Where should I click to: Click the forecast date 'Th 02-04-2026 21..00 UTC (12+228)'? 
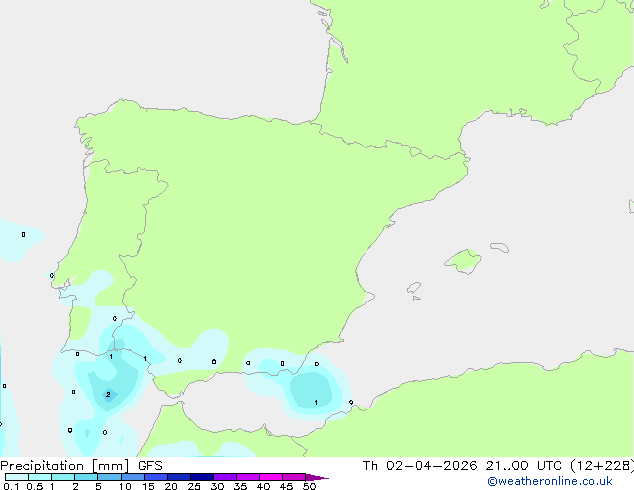pyautogui.click(x=498, y=466)
